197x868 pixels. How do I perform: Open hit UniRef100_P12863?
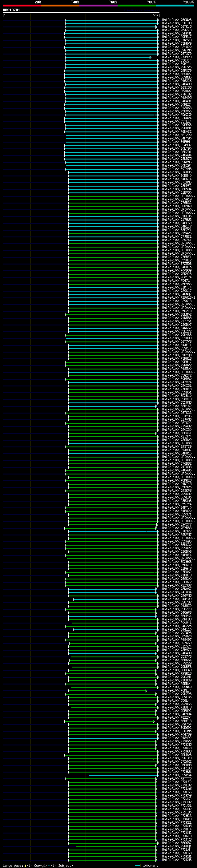pos(177,108)
